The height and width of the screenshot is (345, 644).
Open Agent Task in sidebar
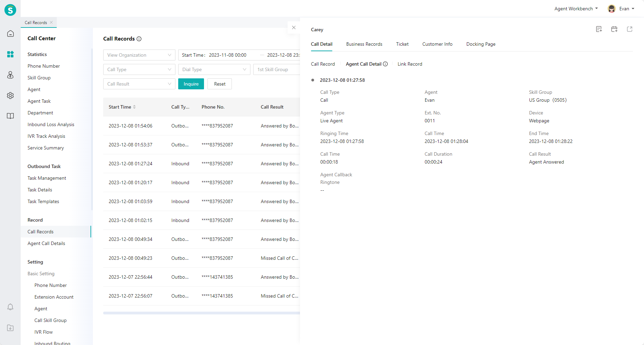pyautogui.click(x=39, y=101)
